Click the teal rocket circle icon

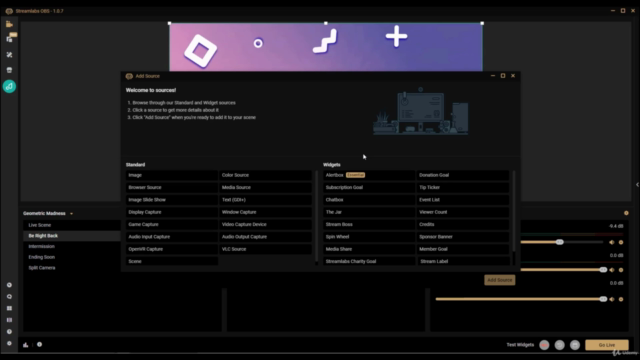[9, 86]
